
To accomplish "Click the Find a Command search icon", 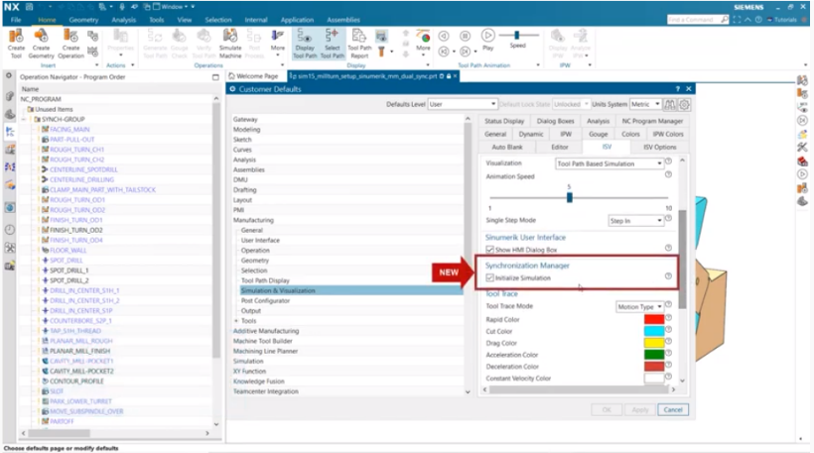I will pyautogui.click(x=724, y=20).
